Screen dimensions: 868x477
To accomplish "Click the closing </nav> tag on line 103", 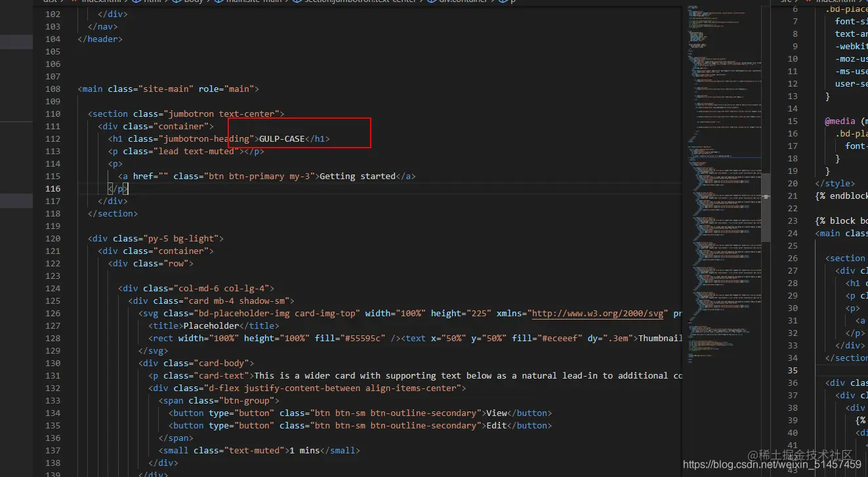I will (103, 27).
